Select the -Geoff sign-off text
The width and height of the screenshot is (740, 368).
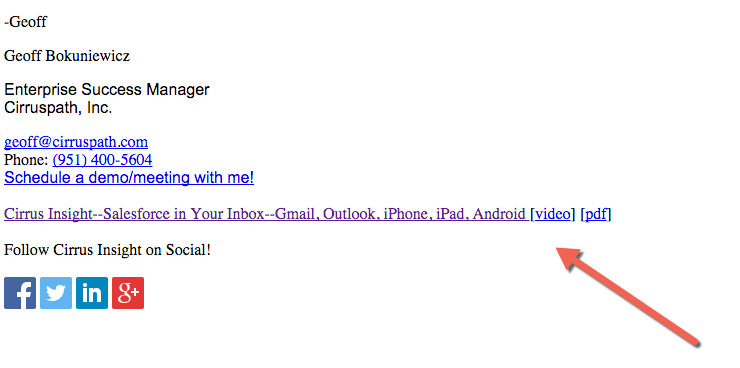(x=25, y=22)
